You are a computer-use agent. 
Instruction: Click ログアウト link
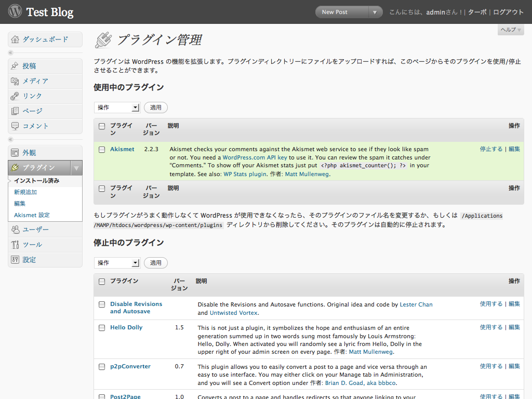click(x=508, y=12)
